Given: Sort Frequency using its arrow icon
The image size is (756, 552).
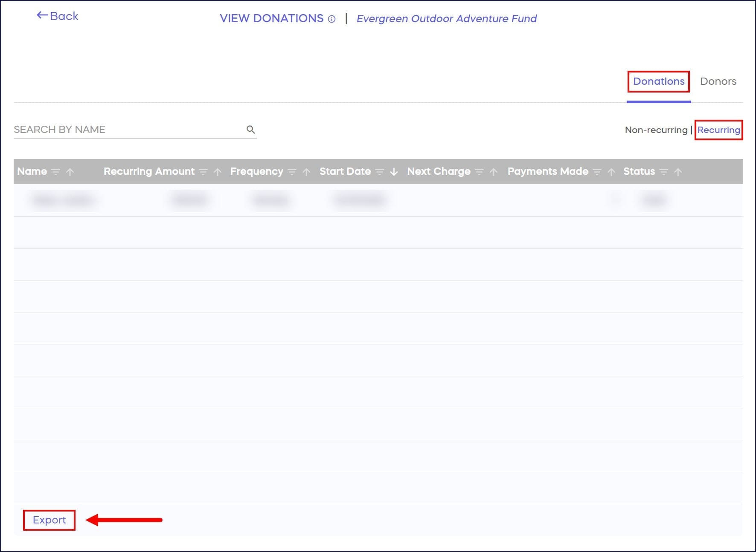Looking at the screenshot, I should [x=306, y=172].
